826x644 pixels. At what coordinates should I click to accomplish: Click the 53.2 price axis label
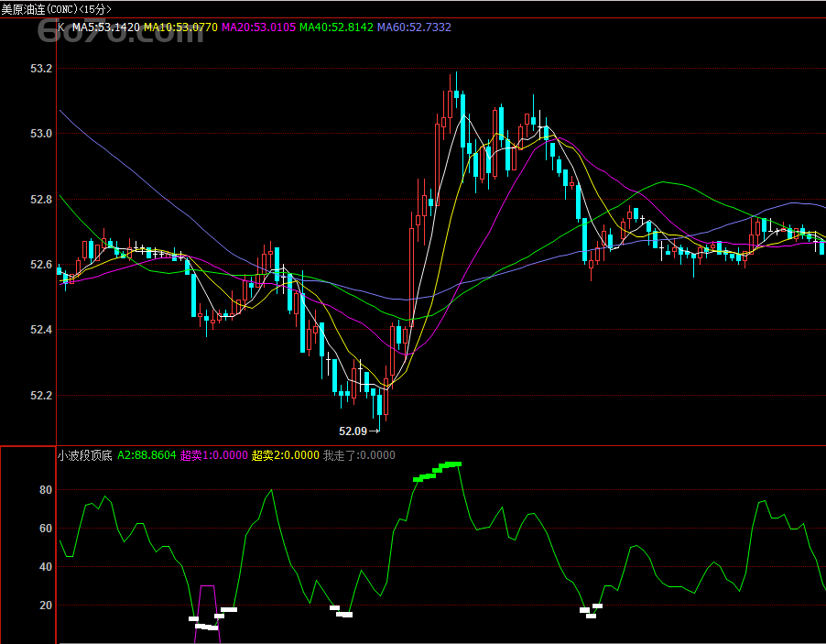41,69
